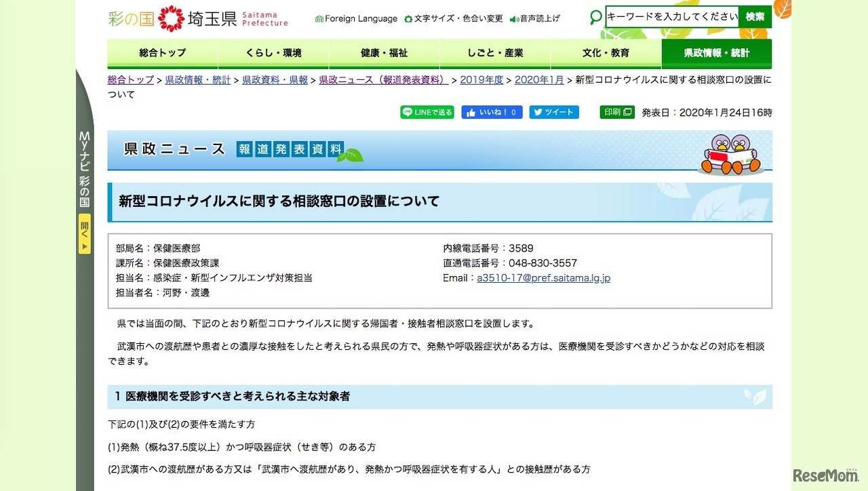This screenshot has height=491, width=868.
Task: Open the 健康・福祉 navigation tab
Action: tap(384, 54)
